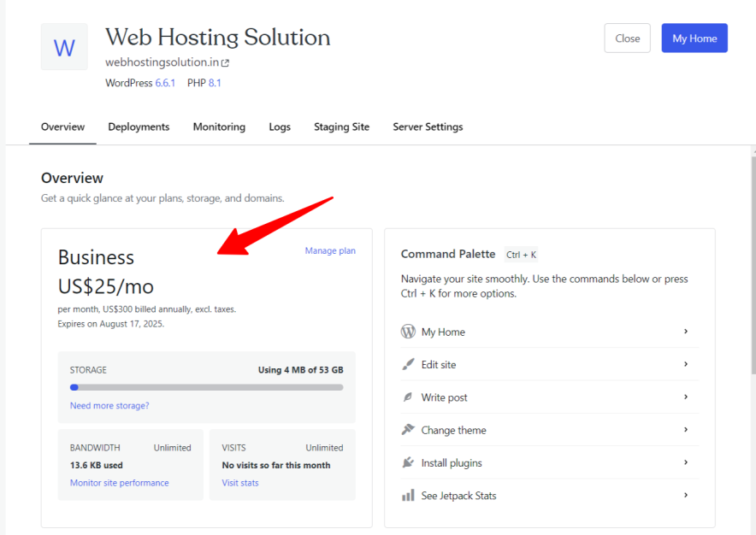Viewport: 756px width, 535px height.
Task: Click the Jetpack Stats bar chart icon
Action: [x=408, y=495]
